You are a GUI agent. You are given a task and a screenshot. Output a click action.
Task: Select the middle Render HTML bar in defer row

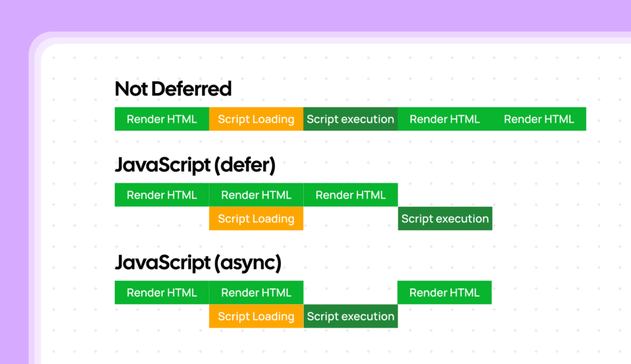(x=256, y=195)
